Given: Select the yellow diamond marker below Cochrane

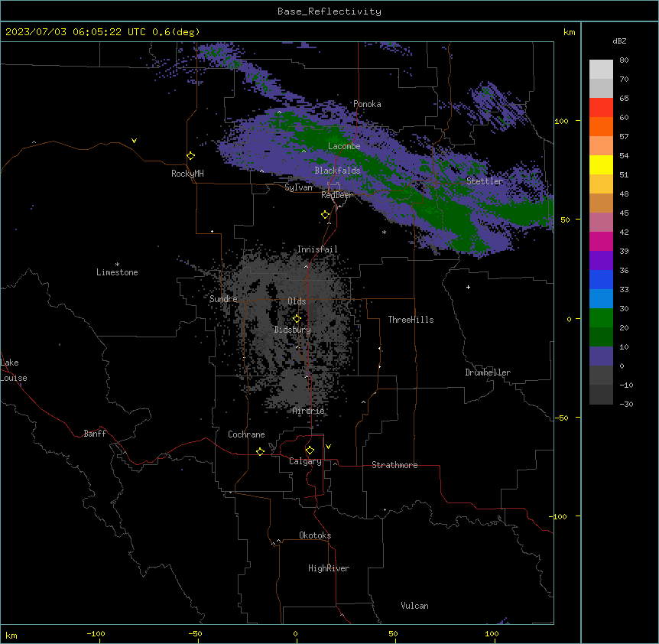Looking at the screenshot, I should (x=260, y=451).
